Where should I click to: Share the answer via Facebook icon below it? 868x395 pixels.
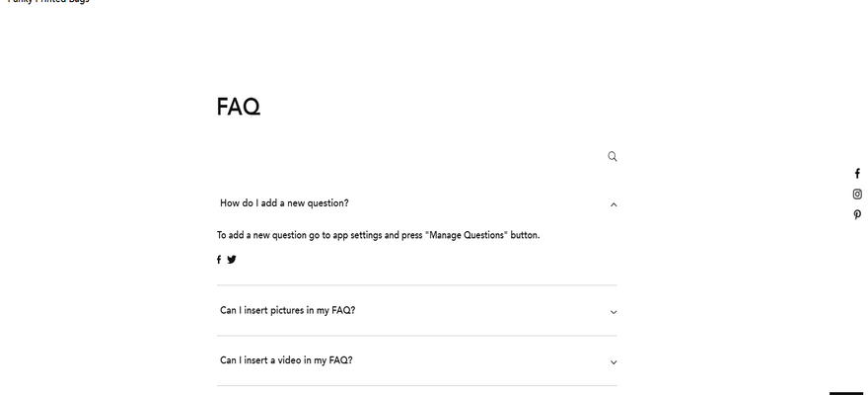click(x=219, y=260)
